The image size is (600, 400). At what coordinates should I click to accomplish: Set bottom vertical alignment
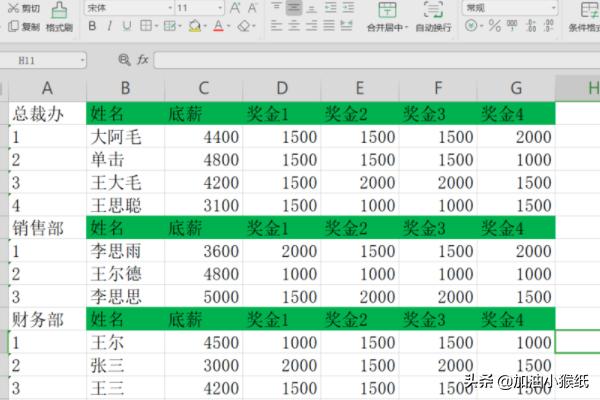pos(312,8)
